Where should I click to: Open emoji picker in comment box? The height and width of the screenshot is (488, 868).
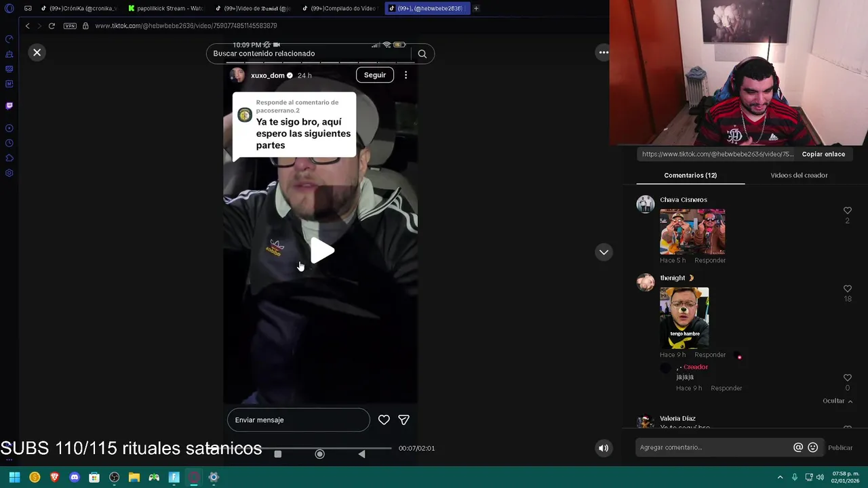click(813, 447)
